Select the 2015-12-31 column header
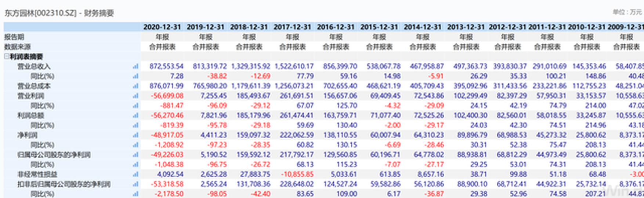The width and height of the screenshot is (644, 198). coord(379,27)
